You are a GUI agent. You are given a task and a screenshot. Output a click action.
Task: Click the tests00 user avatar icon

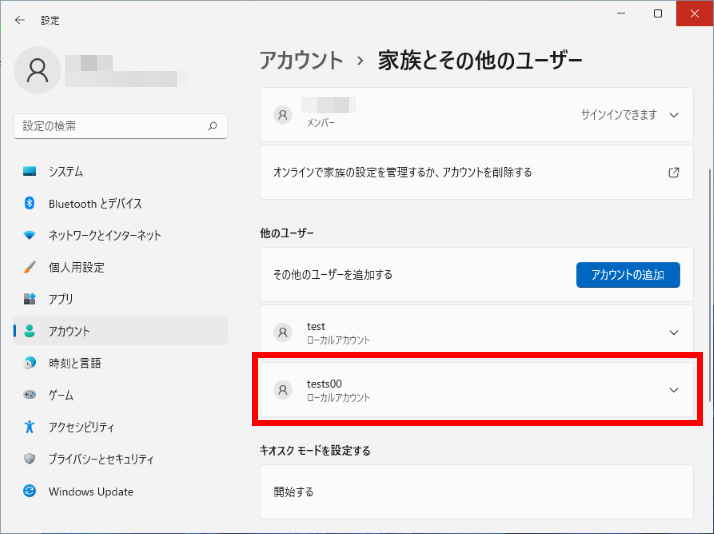283,390
